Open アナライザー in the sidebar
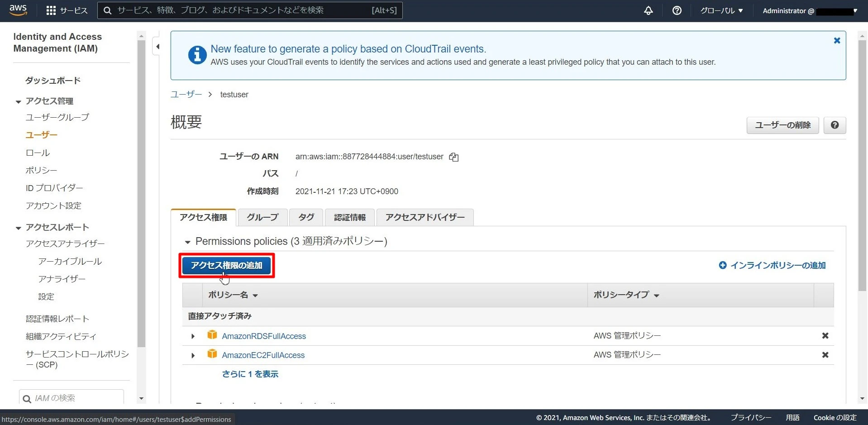 (x=62, y=279)
